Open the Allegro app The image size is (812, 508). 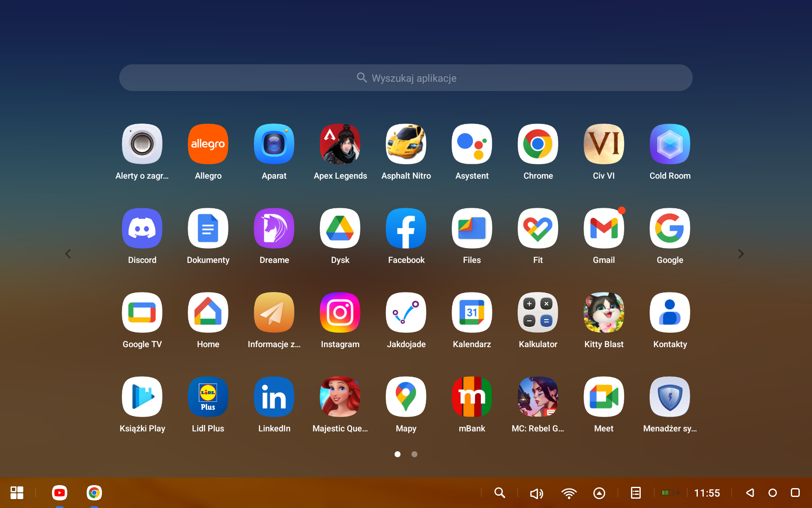[208, 144]
